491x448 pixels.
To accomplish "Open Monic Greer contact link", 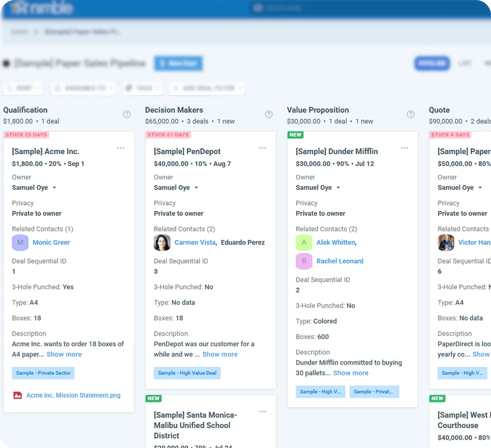I will (x=51, y=242).
